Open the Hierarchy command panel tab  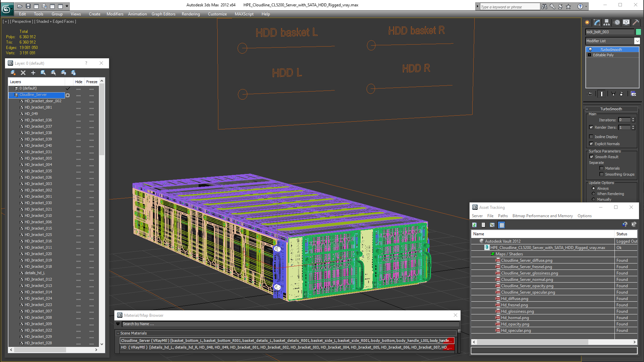pos(607,22)
